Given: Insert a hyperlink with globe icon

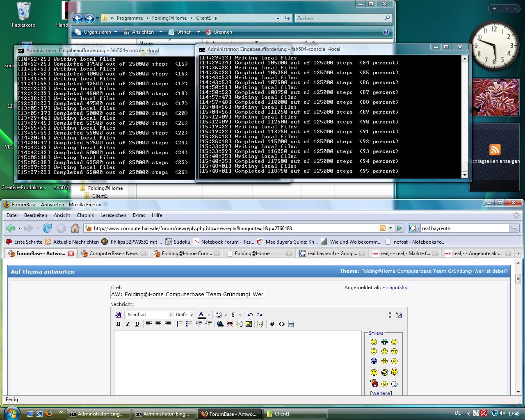Looking at the screenshot, I should click(220, 324).
